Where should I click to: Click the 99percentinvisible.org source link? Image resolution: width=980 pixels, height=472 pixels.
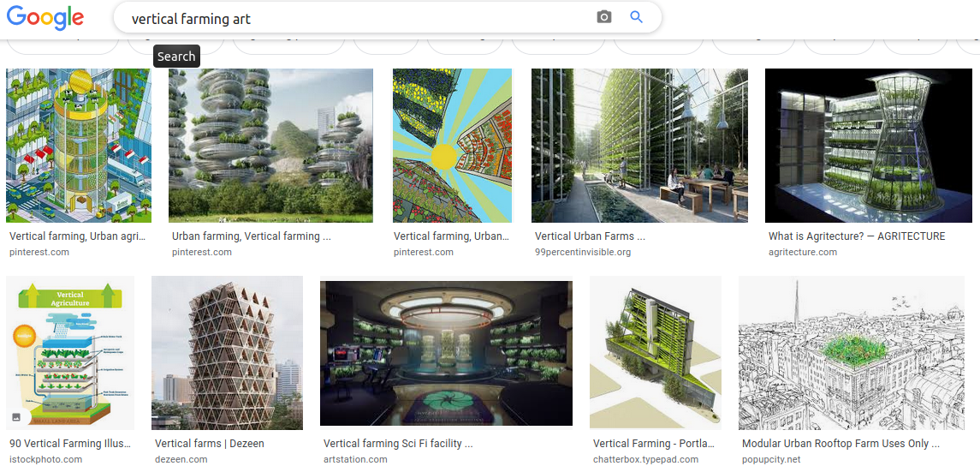pos(583,252)
